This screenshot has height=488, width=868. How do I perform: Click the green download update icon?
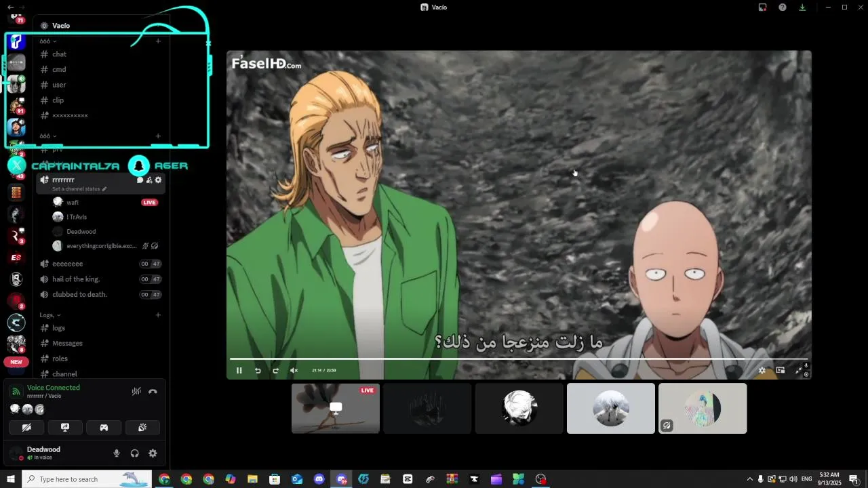coord(802,7)
